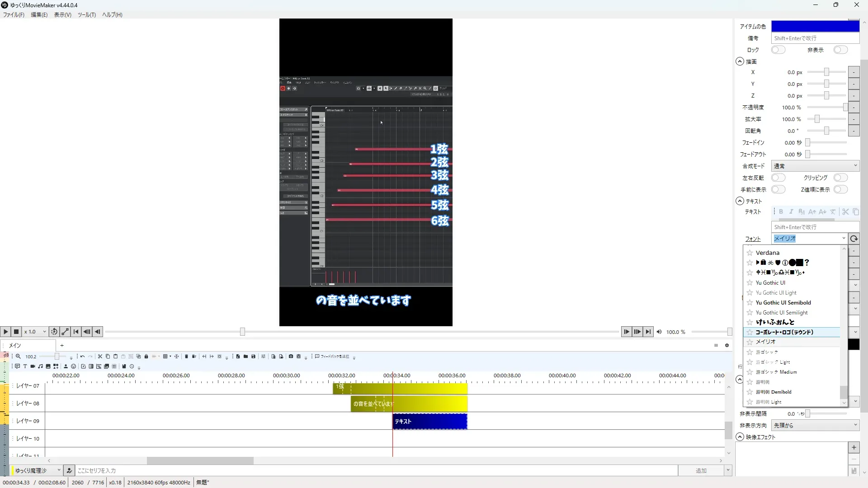Screen dimensions: 868x488
Task: Click the lock icon in timeline toolbar
Action: 146,357
